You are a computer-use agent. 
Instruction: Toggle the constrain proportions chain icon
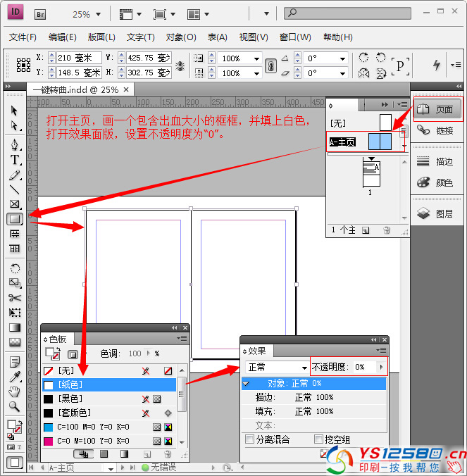click(270, 65)
